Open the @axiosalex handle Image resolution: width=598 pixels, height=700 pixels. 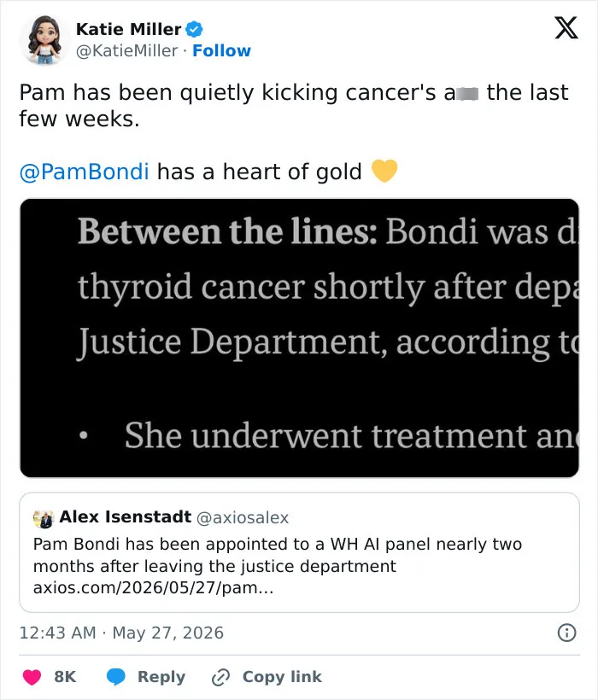(243, 518)
